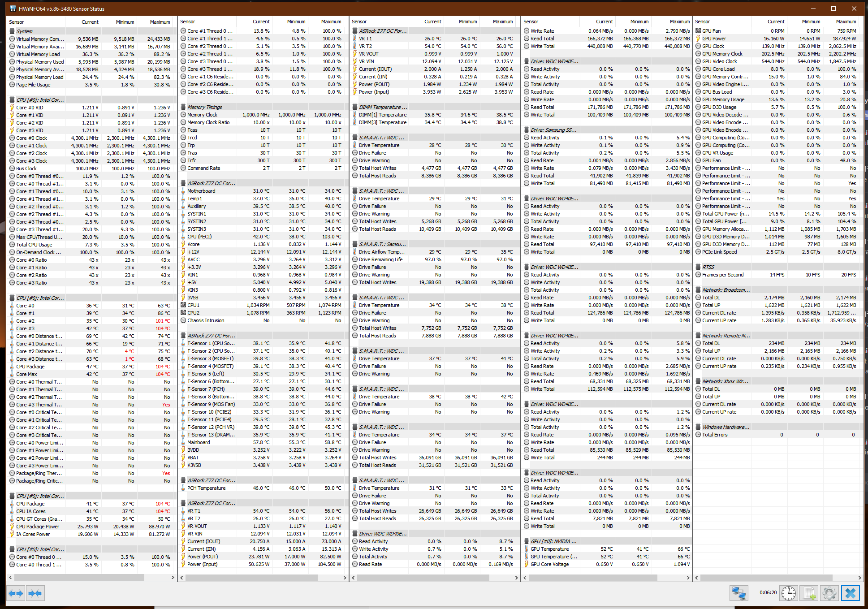Click the shrink panels arrows button
Screen dimensions: 868x609
(35, 593)
